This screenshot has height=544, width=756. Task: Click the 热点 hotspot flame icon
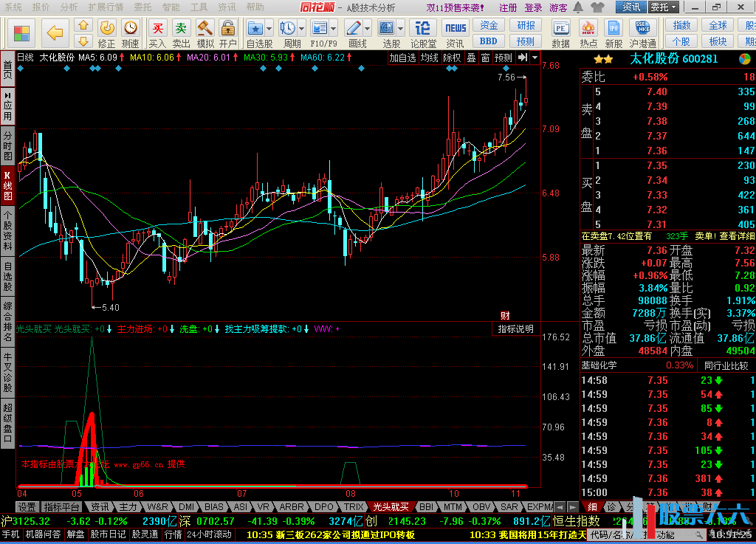pos(588,34)
